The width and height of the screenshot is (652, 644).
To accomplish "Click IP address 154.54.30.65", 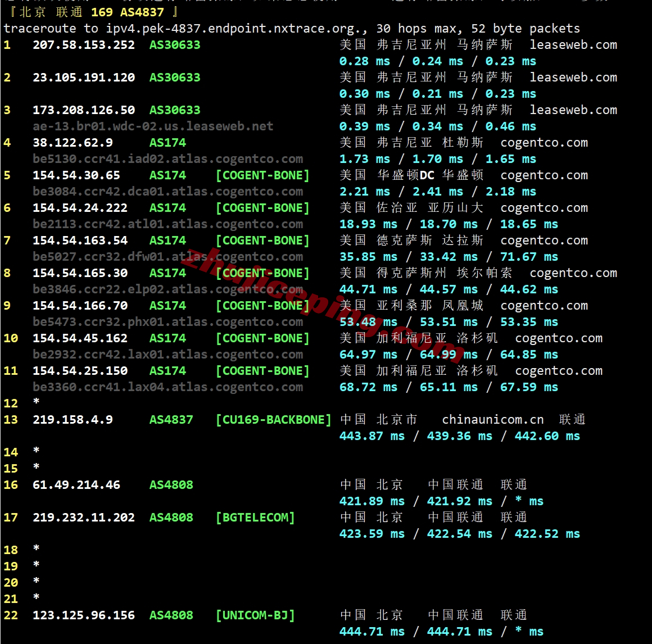I will pos(76,175).
